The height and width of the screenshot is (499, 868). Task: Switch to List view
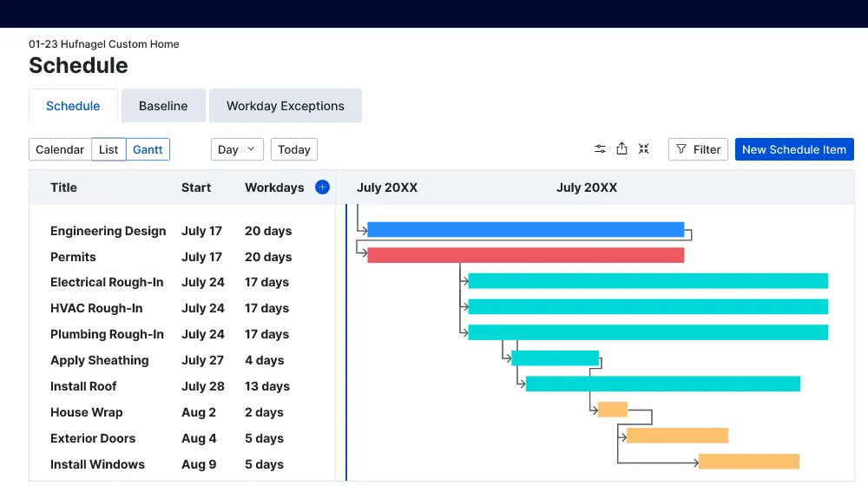pyautogui.click(x=108, y=149)
